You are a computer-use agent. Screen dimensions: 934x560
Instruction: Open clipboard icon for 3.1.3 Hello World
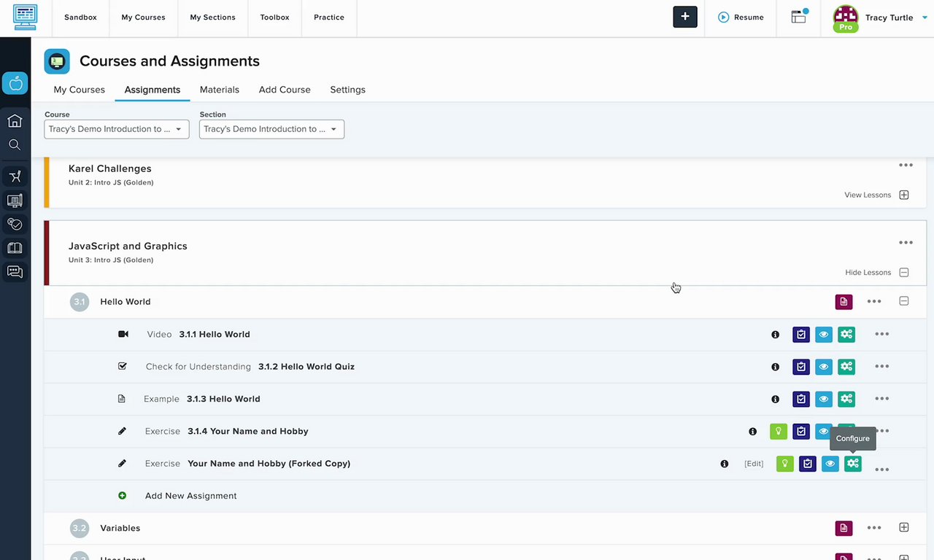tap(801, 399)
